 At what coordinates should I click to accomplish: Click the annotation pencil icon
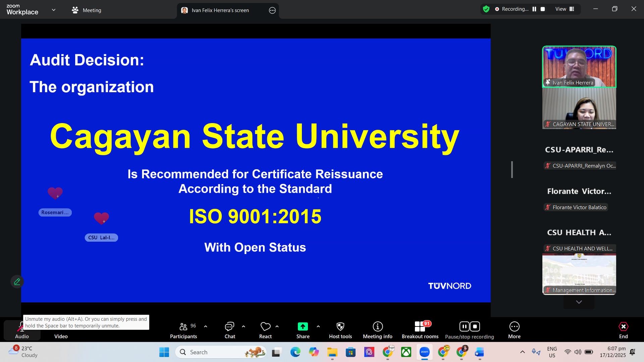pos(17,282)
